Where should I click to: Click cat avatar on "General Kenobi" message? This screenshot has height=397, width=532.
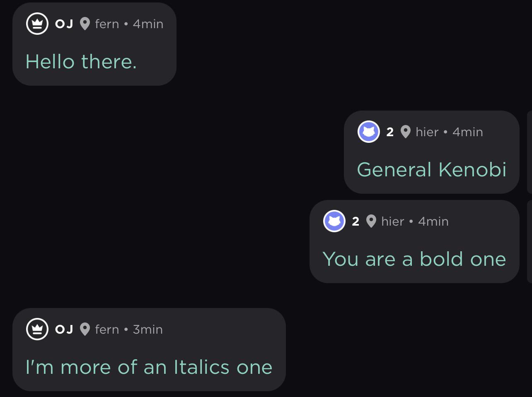coord(369,132)
